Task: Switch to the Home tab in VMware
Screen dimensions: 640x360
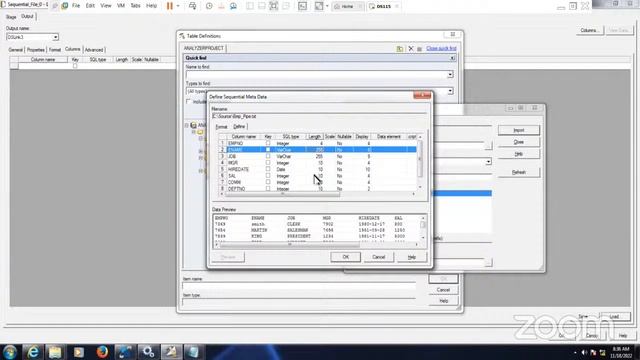Action: pyautogui.click(x=347, y=7)
